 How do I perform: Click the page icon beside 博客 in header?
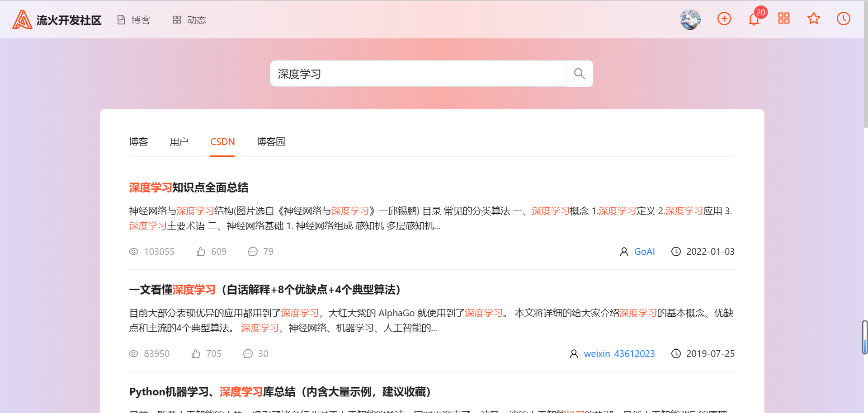click(x=121, y=20)
